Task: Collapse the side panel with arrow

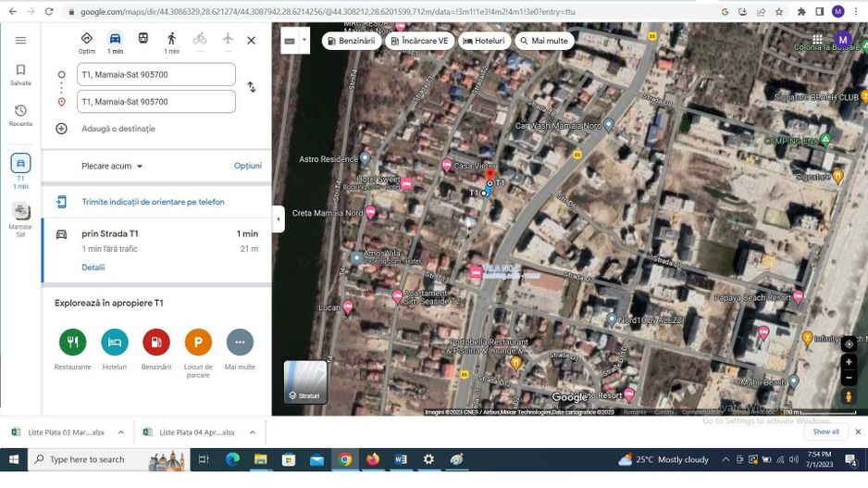Action: 279,219
